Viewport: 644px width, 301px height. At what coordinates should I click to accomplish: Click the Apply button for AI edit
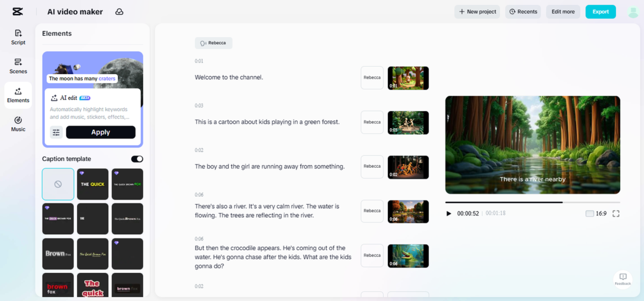click(x=101, y=132)
